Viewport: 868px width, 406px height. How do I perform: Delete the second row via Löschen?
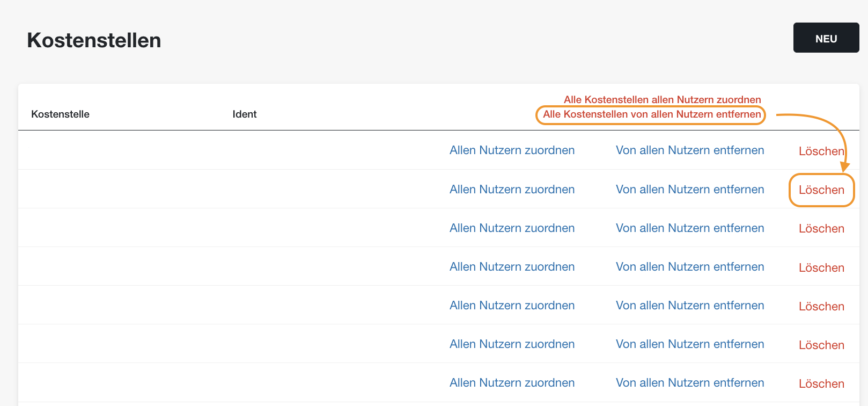[821, 190]
